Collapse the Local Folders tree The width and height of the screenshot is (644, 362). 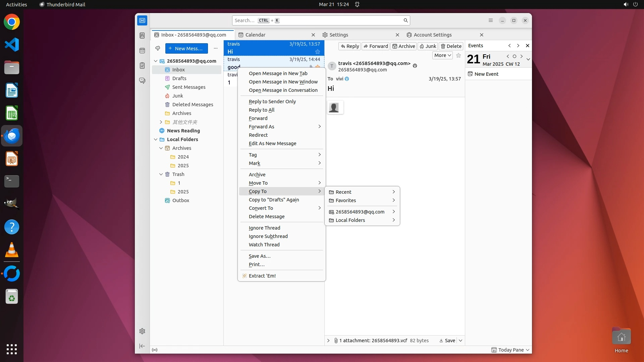pos(156,139)
